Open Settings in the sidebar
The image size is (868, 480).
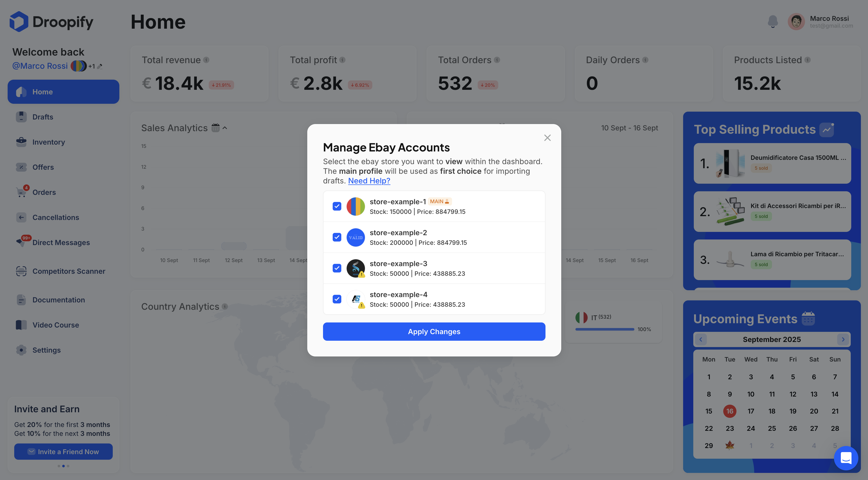tap(63, 350)
